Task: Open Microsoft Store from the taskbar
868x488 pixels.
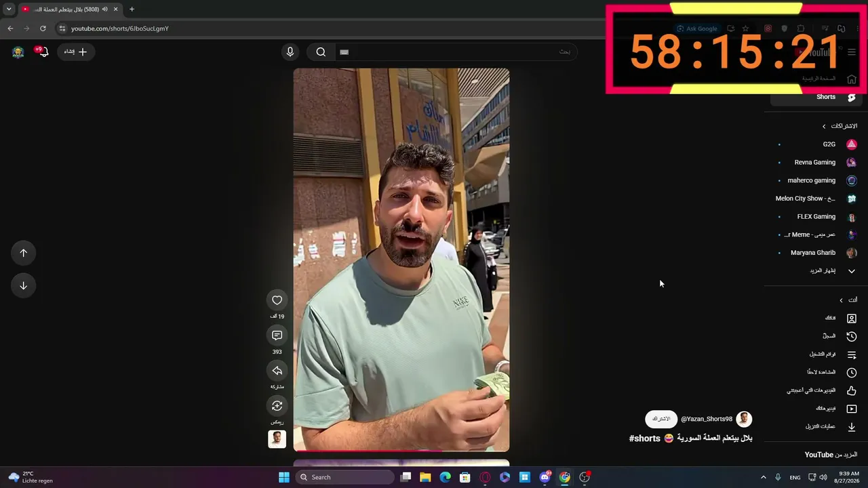Action: (x=465, y=477)
